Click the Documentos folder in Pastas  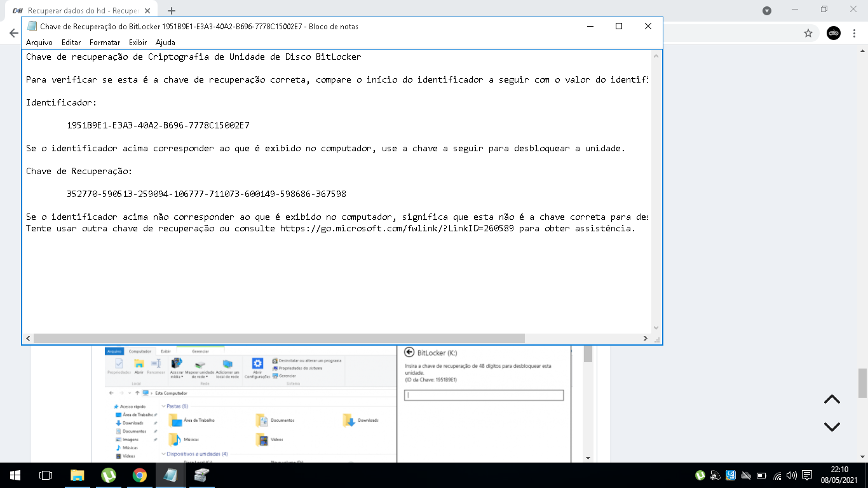[x=275, y=420]
